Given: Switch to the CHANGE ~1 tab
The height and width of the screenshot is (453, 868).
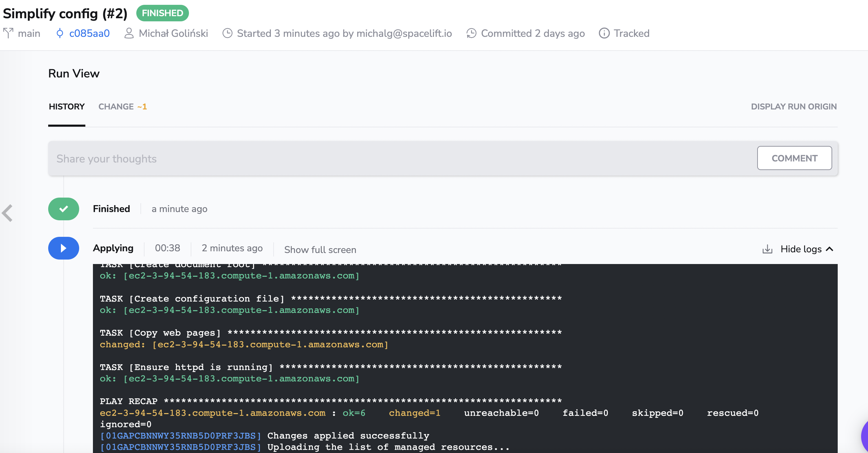Looking at the screenshot, I should click(x=123, y=107).
